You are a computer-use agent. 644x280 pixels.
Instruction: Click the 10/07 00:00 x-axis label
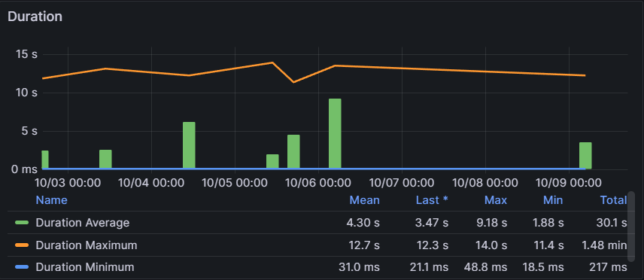tap(402, 183)
